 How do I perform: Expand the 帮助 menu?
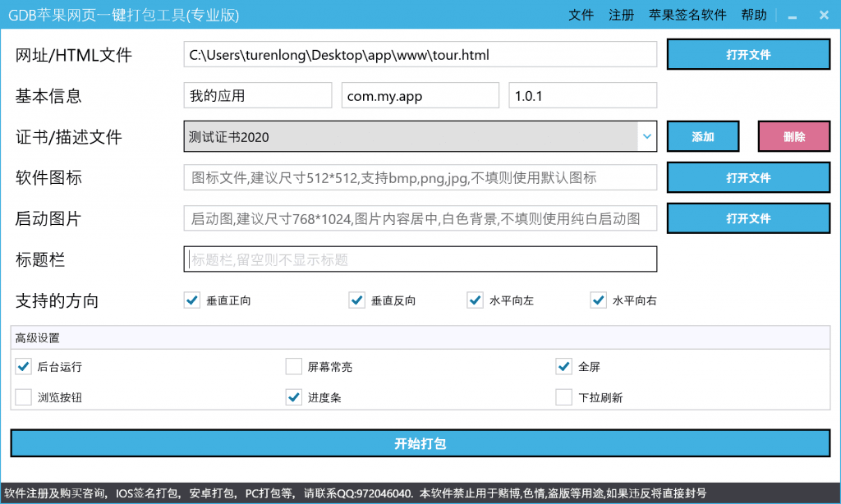point(753,15)
